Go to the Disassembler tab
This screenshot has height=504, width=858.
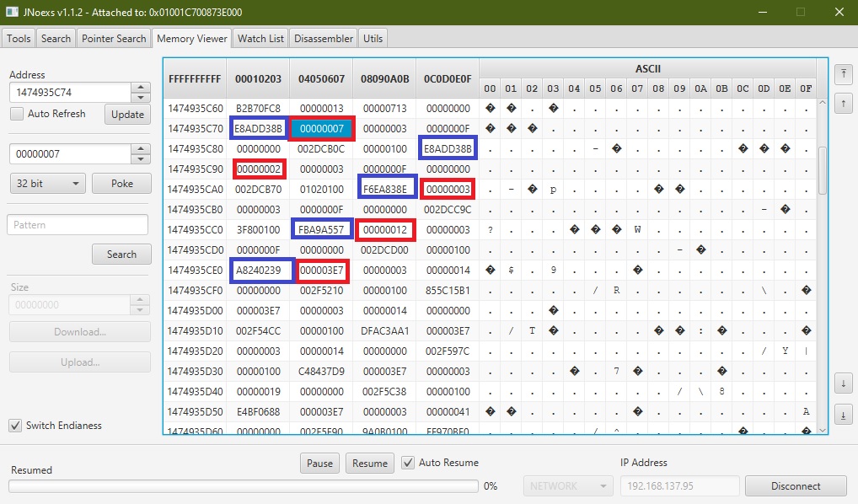[x=324, y=39]
